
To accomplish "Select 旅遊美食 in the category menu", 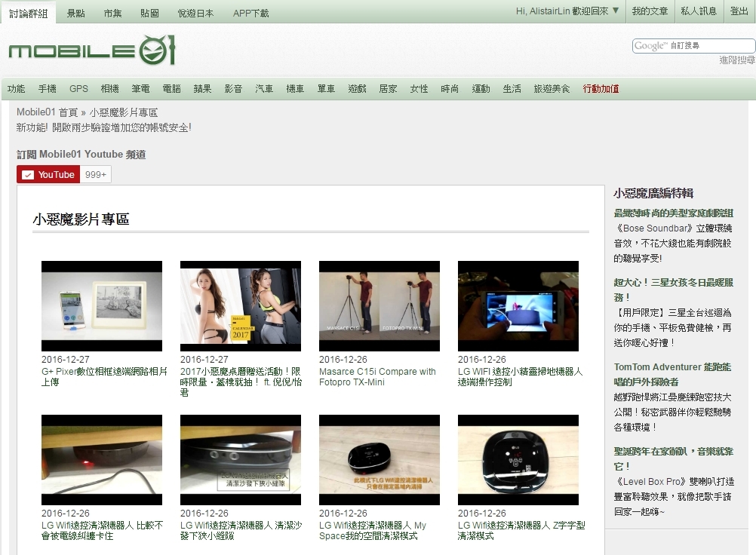I will [552, 89].
